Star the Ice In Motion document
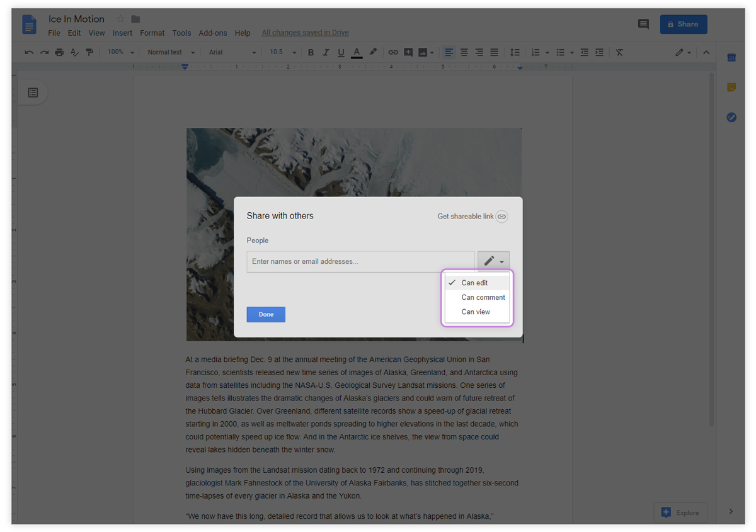This screenshot has height=532, width=756. [x=120, y=19]
